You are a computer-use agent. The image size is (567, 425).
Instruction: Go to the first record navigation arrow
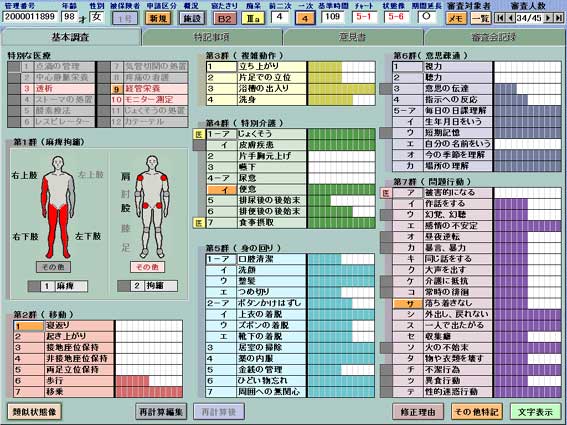click(x=500, y=18)
